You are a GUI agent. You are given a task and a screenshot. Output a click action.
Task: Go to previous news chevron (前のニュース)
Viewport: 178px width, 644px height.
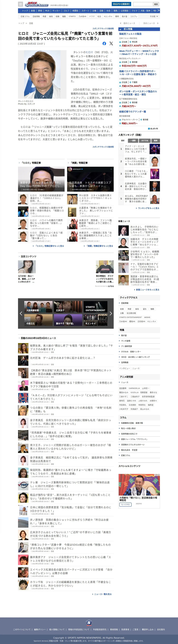click(120, 23)
